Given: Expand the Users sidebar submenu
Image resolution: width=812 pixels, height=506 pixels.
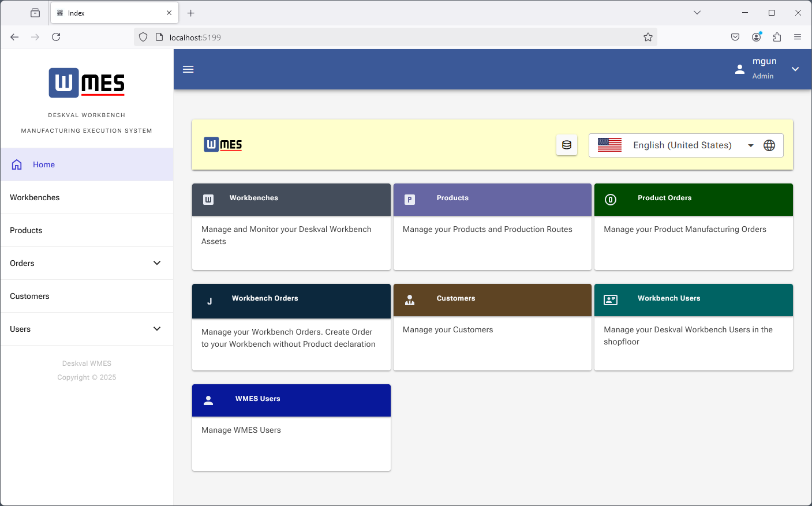Looking at the screenshot, I should pyautogui.click(x=156, y=329).
